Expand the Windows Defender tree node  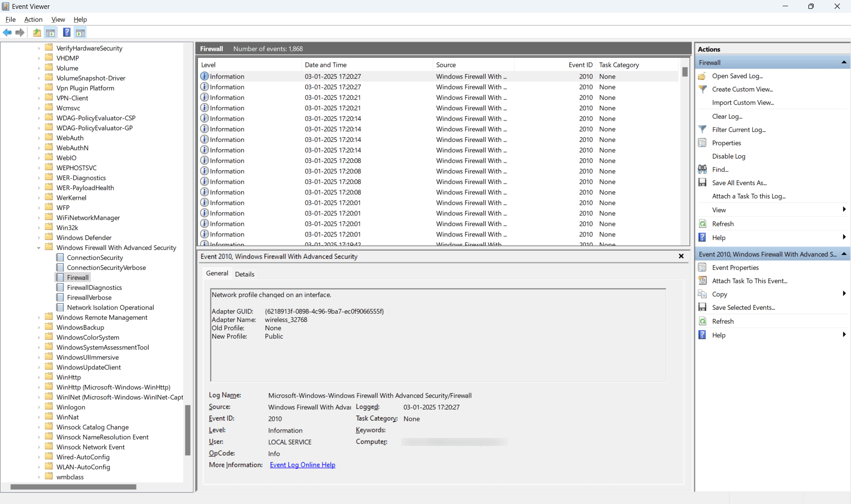click(38, 237)
